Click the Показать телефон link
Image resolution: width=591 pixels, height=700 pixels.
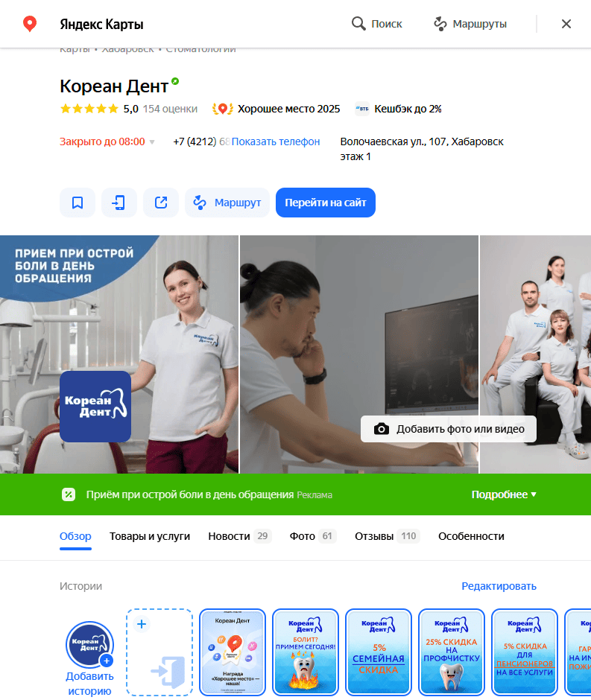click(x=275, y=141)
